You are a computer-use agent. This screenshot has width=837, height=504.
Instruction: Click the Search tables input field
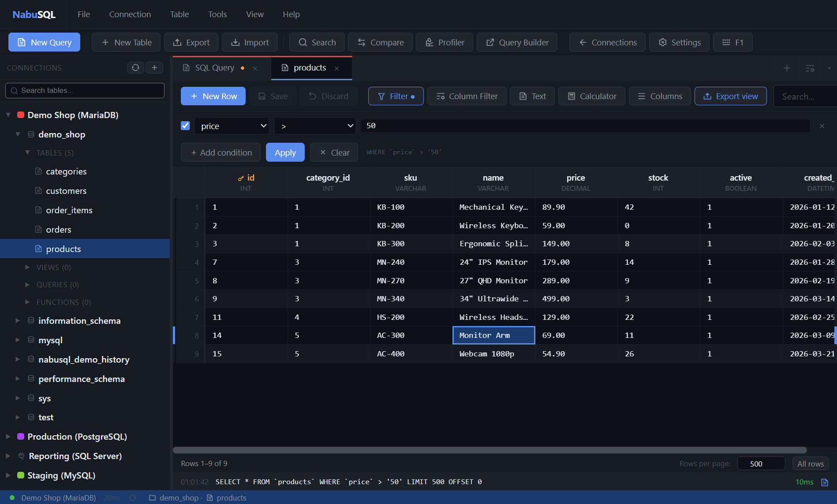pos(85,91)
